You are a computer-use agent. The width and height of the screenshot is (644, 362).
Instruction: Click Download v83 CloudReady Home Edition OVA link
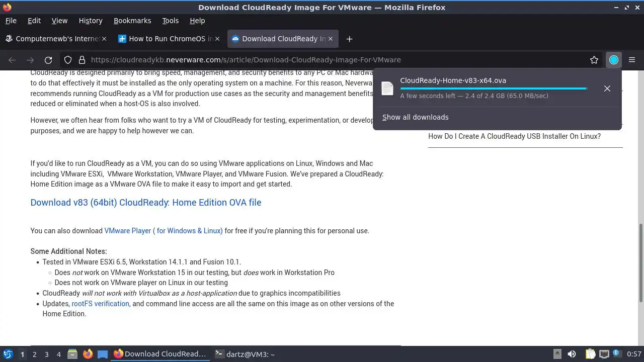pos(146,202)
